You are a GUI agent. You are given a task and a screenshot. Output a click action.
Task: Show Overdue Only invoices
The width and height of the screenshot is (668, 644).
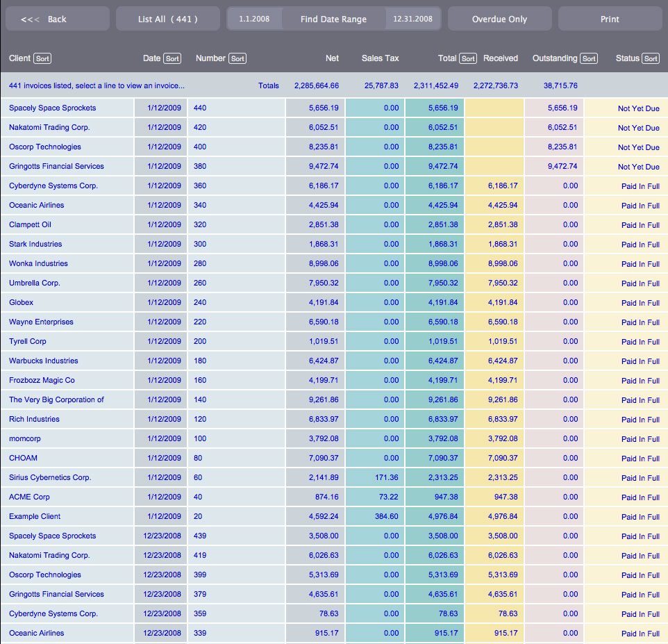(x=500, y=19)
